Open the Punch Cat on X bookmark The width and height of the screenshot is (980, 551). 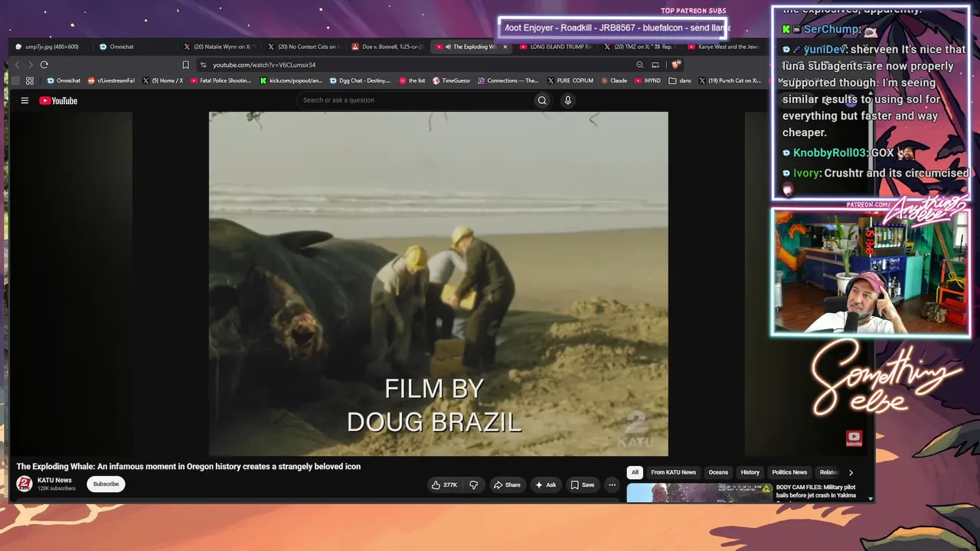pyautogui.click(x=730, y=80)
